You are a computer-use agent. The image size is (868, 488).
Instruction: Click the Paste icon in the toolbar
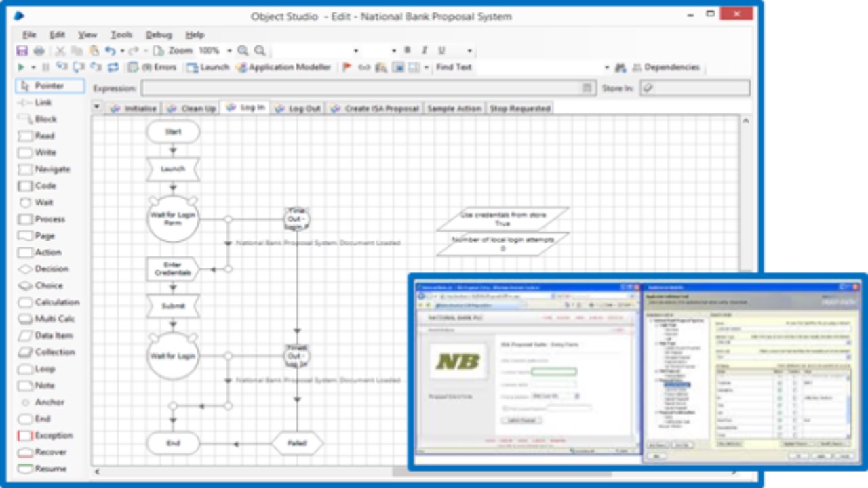pos(94,51)
